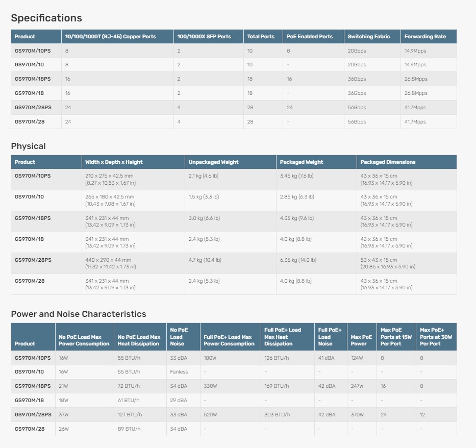Select the 10/100/1000T (RJ-45) Copper Ports column header
The image size is (476, 448).
coord(111,36)
